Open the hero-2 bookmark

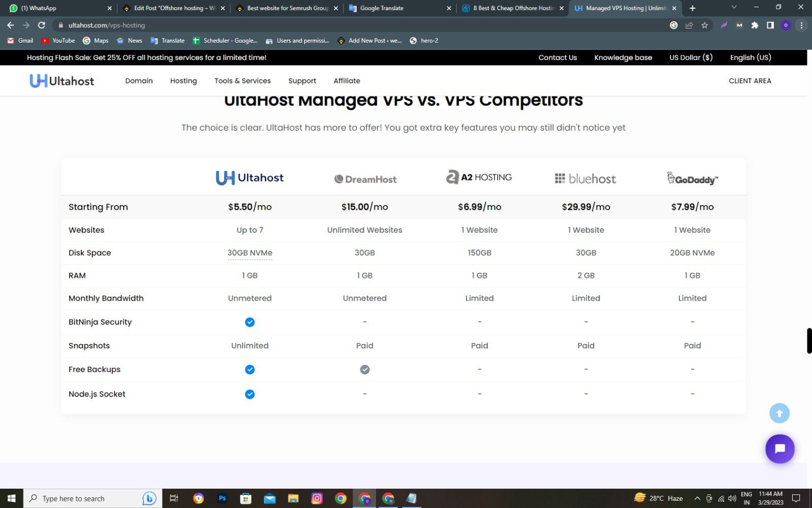coord(424,41)
